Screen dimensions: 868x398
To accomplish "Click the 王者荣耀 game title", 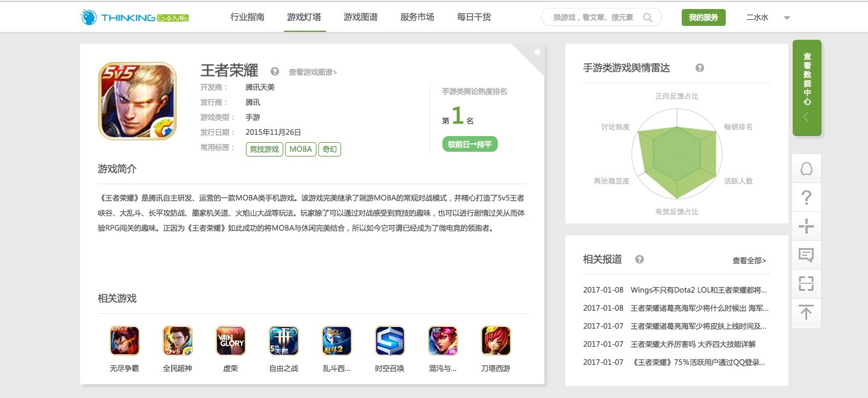I will pos(230,70).
